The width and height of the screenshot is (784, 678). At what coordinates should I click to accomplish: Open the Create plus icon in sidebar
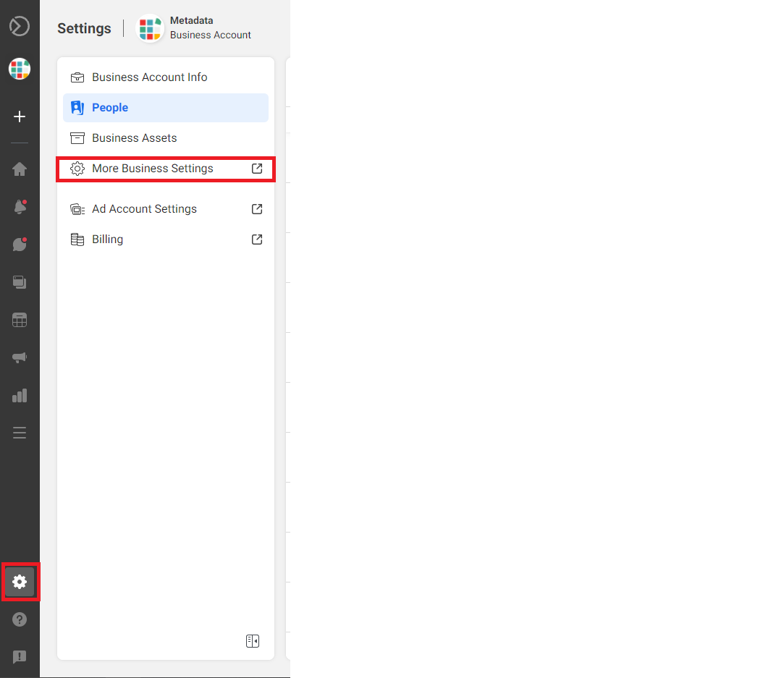pyautogui.click(x=20, y=116)
